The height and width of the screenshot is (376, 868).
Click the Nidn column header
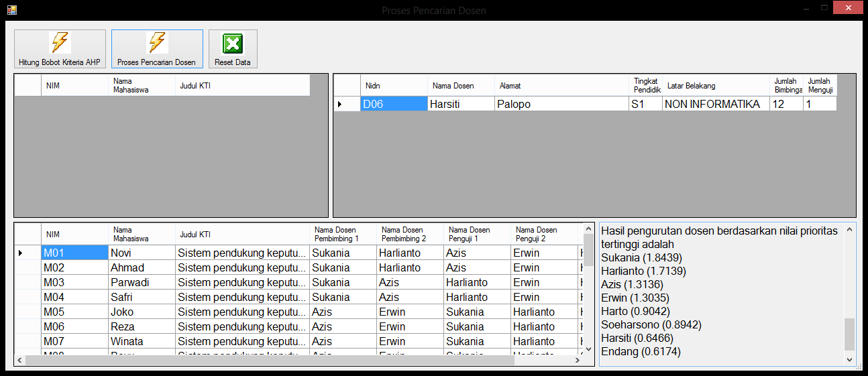tap(393, 86)
